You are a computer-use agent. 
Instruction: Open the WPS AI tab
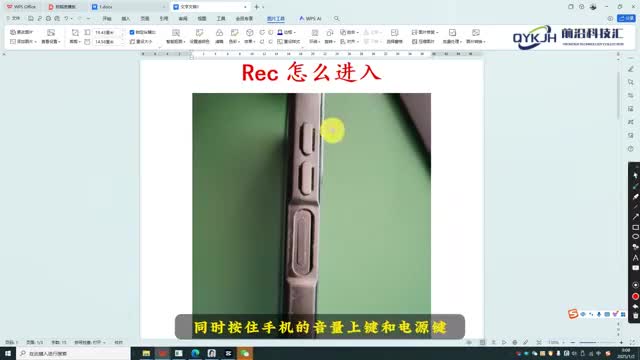(x=310, y=19)
